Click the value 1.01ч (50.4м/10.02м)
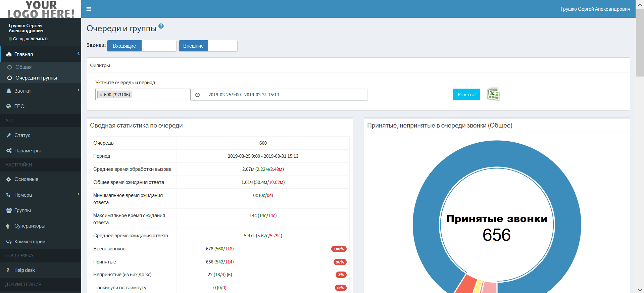Screen dimensions: 644x293 point(263,182)
